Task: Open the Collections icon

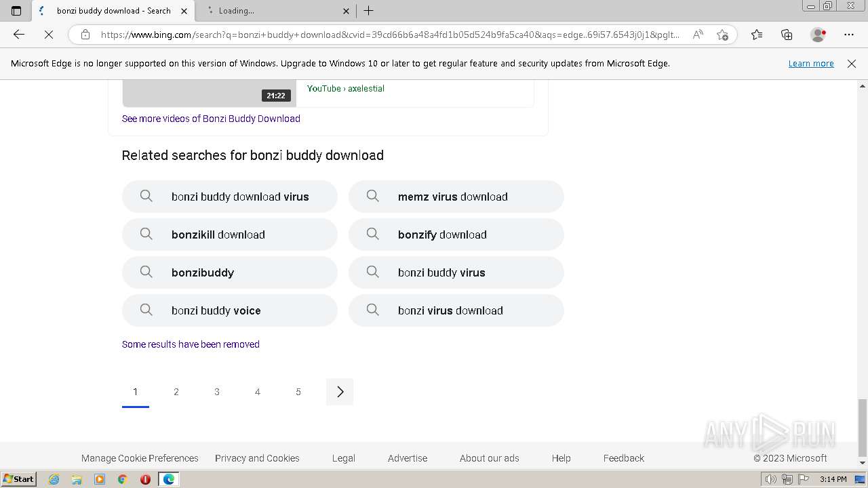Action: 787,35
